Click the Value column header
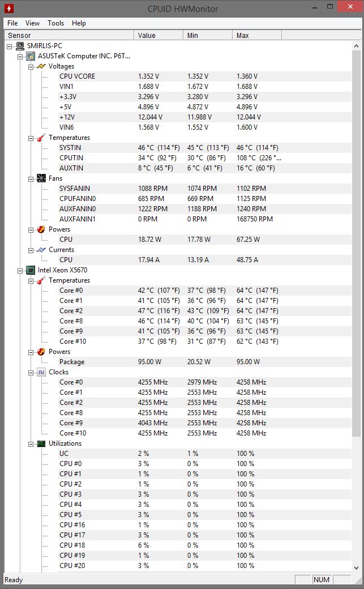The height and width of the screenshot is (589, 364). tap(159, 35)
